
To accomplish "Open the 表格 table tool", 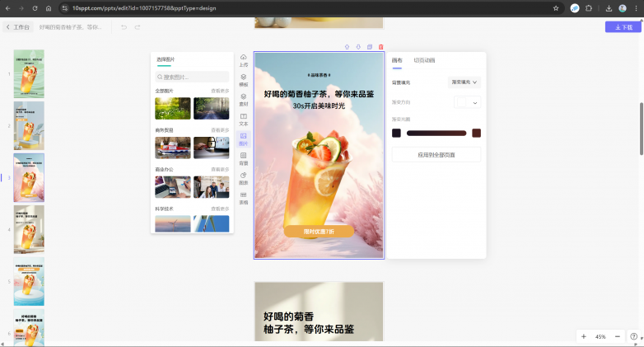I will (244, 198).
